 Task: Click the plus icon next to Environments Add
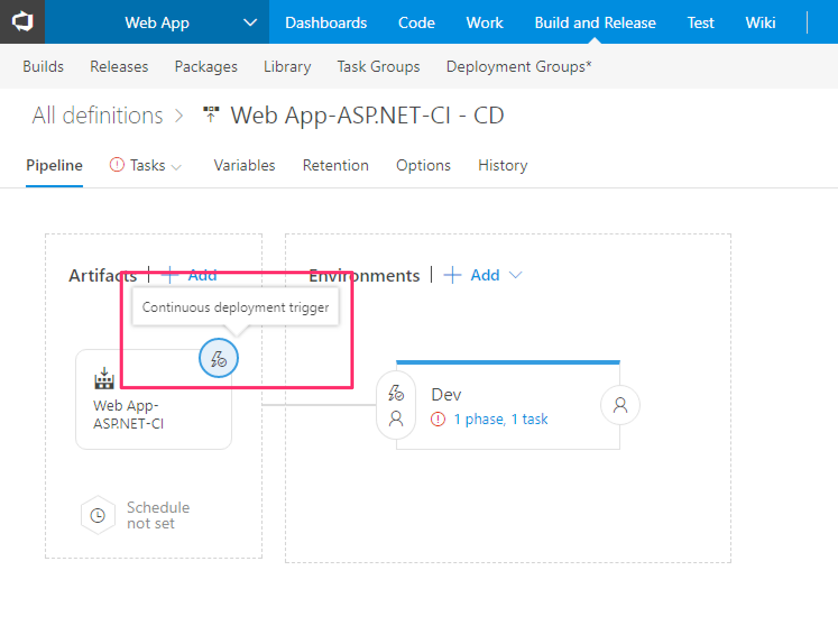[x=452, y=275]
